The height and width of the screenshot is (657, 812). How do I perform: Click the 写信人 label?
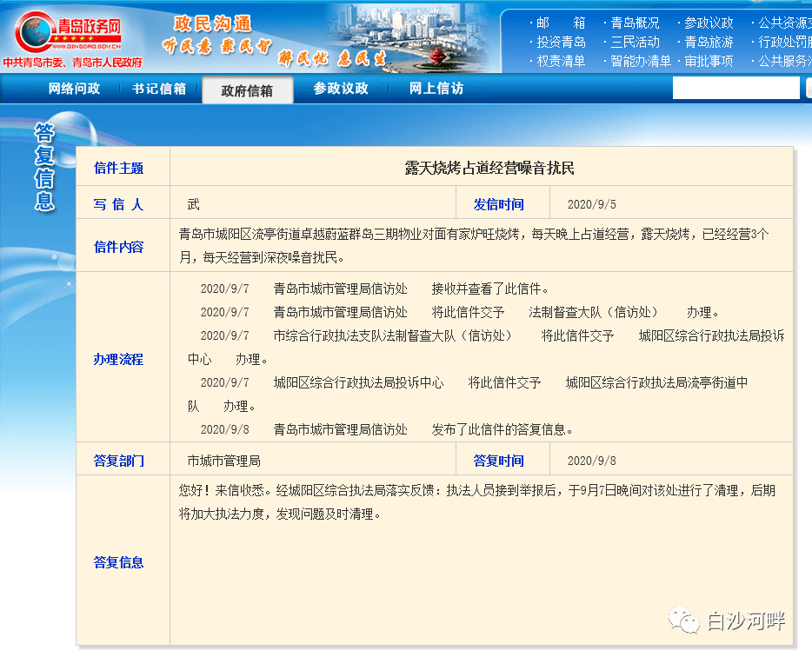click(x=118, y=204)
